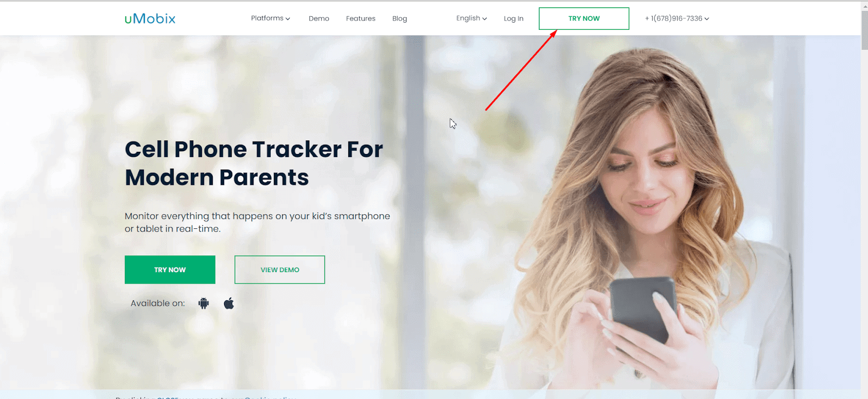Screen dimensions: 868x399
Task: Click the Available on label
Action: [158, 304]
